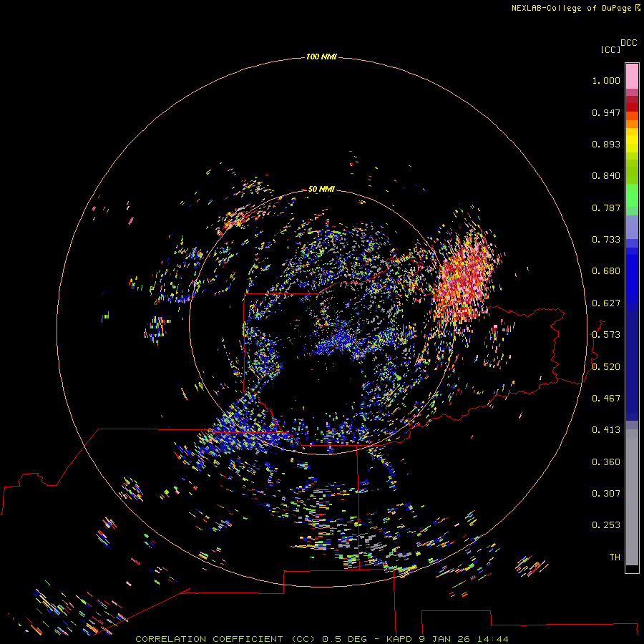Image resolution: width=644 pixels, height=644 pixels.
Task: Click the light green color scale segment
Action: pyautogui.click(x=632, y=195)
